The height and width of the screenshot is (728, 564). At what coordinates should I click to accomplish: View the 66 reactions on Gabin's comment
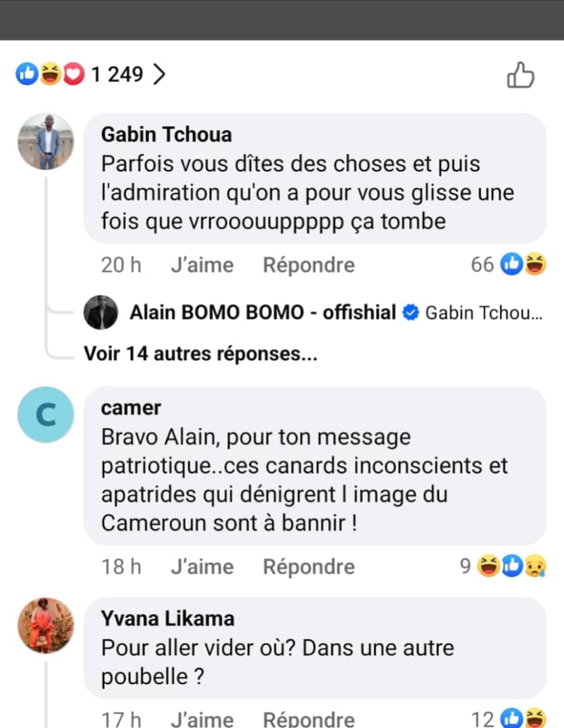coord(508,265)
